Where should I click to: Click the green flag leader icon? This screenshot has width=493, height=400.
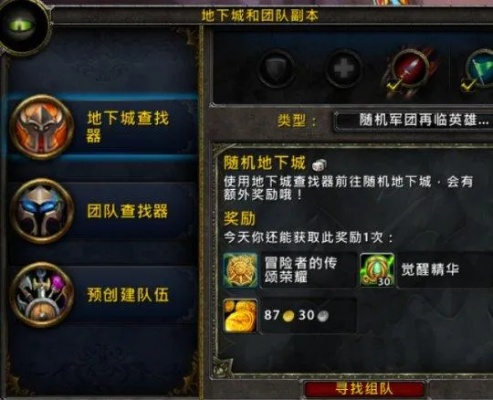click(480, 68)
